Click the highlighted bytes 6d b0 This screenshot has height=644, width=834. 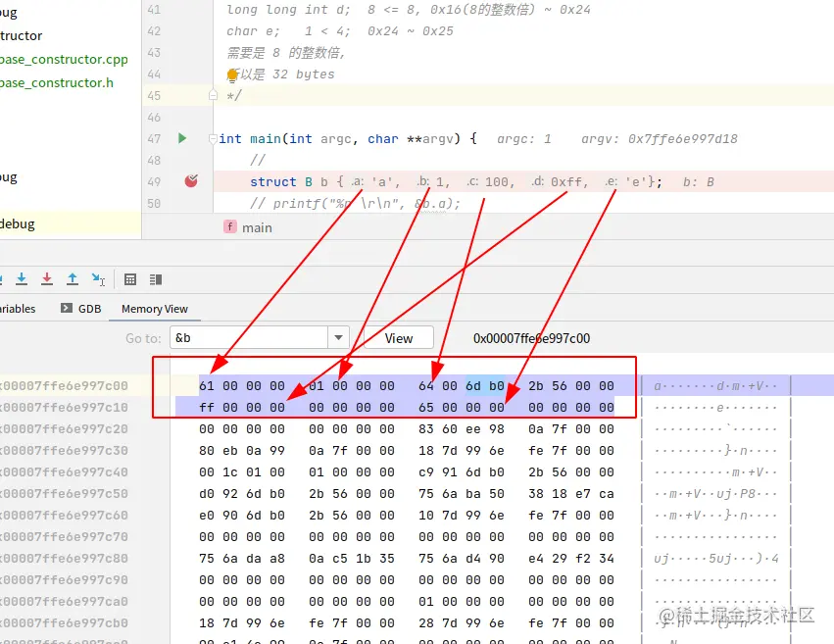[x=484, y=385]
